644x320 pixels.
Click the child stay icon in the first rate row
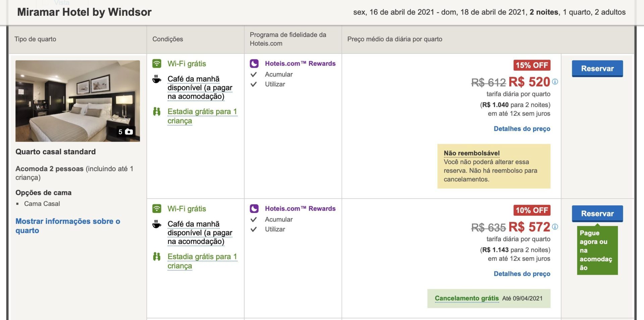coord(157,111)
